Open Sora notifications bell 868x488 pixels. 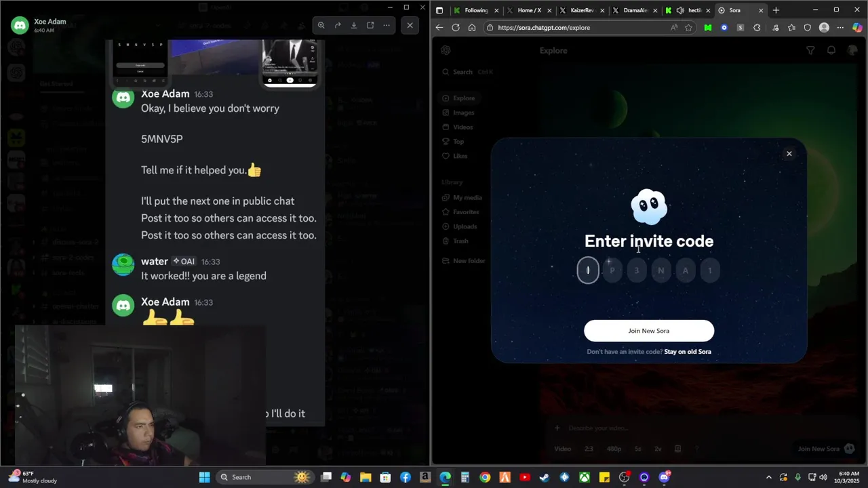[x=831, y=50]
